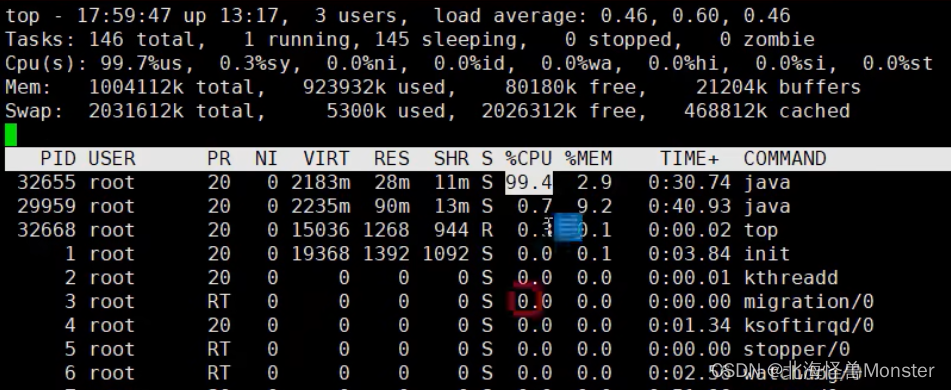The width and height of the screenshot is (951, 390).
Task: Click the 90m RES value
Action: click(x=392, y=206)
